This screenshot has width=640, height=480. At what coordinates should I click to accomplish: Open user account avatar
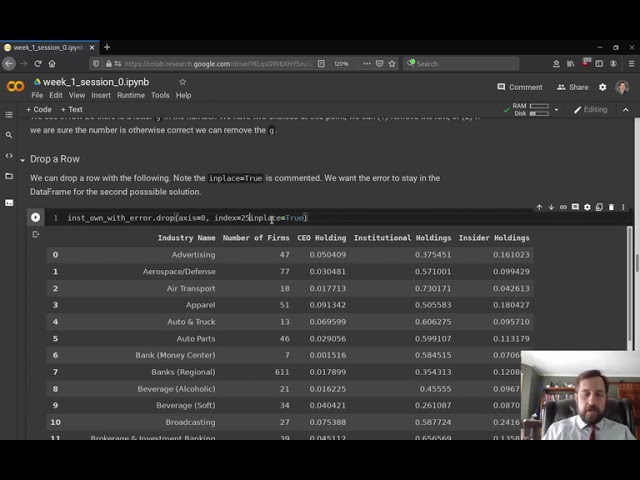point(622,87)
